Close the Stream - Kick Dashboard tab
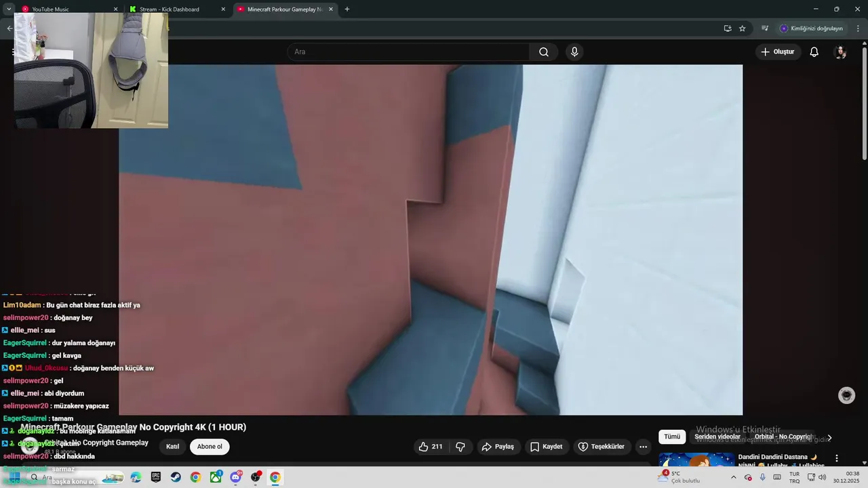 223,9
